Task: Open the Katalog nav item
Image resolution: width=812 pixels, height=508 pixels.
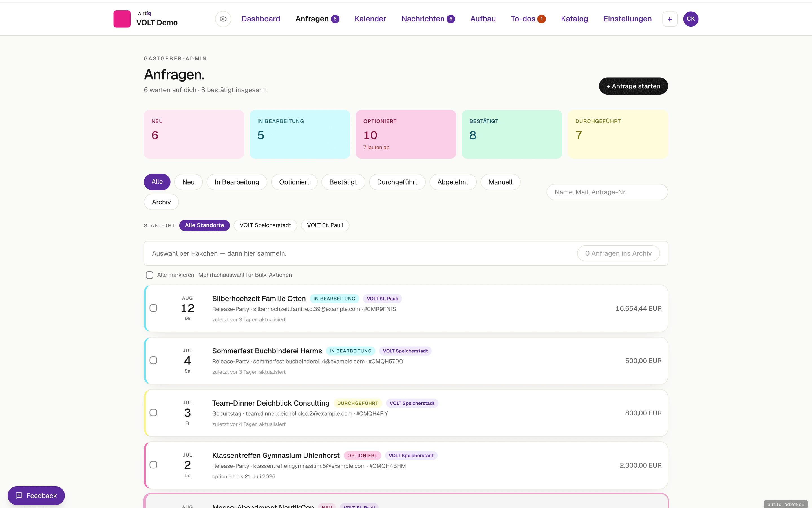Action: (x=574, y=19)
